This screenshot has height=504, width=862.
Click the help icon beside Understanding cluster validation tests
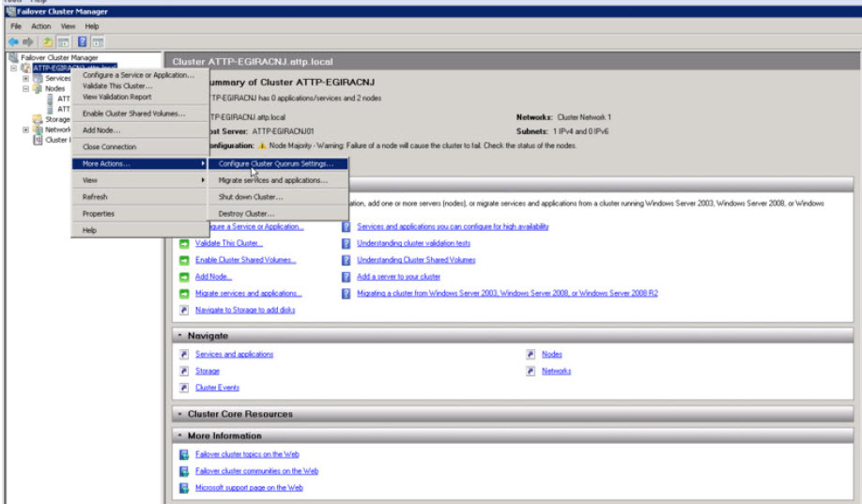pos(346,243)
